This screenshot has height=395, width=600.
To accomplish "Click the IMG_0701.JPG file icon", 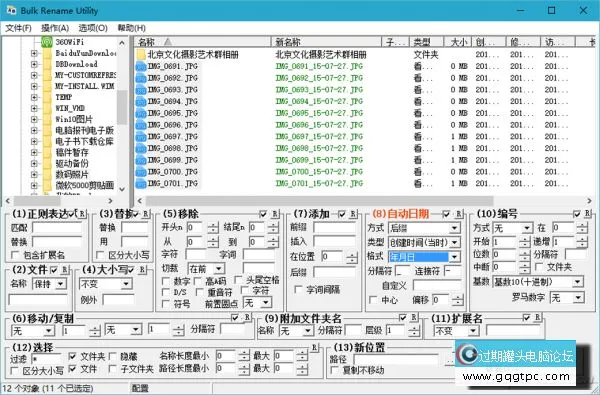I will (x=141, y=184).
